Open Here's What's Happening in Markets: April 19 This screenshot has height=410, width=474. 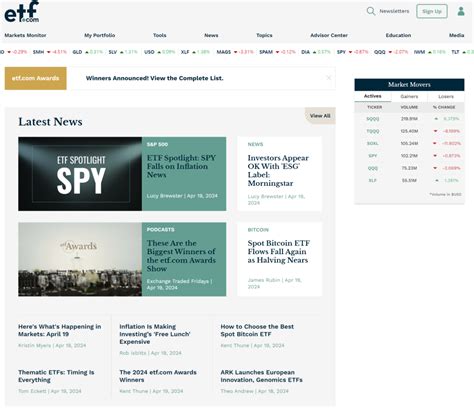(x=60, y=330)
